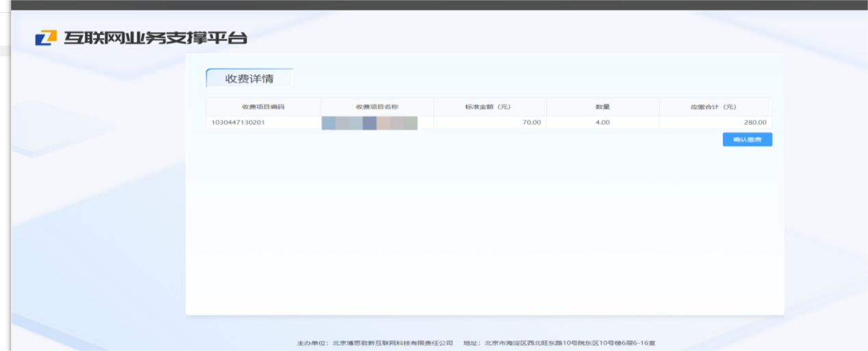Click the 收费项目名称 column header
868x351 pixels.
coord(376,107)
